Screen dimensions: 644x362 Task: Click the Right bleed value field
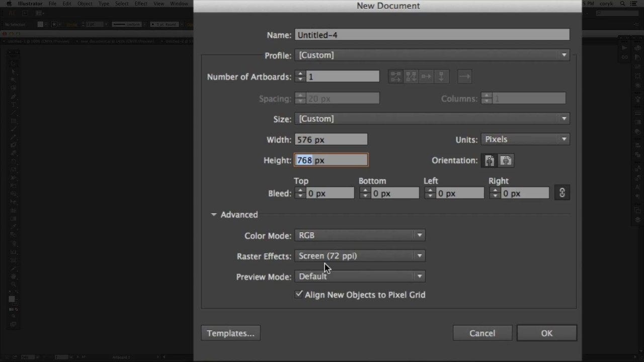[x=525, y=193]
